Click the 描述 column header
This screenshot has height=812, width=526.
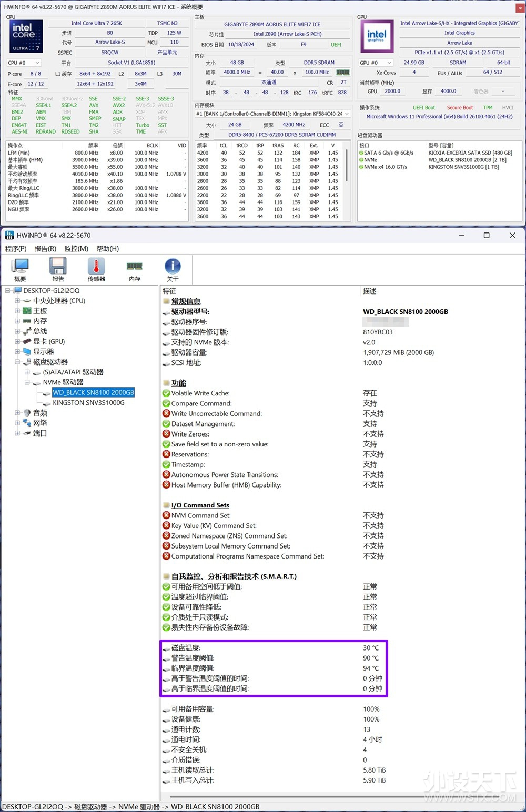click(x=370, y=291)
